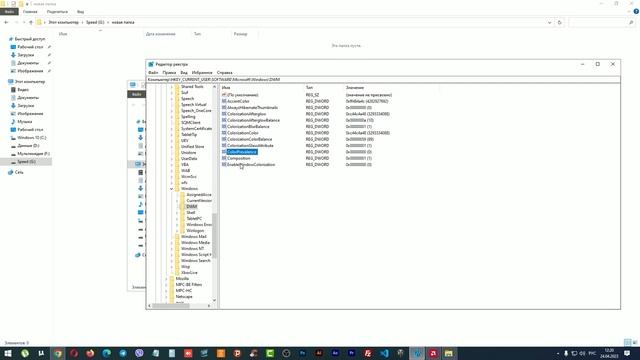Open Viber from the taskbar
This screenshot has height=360, width=640.
139,353
